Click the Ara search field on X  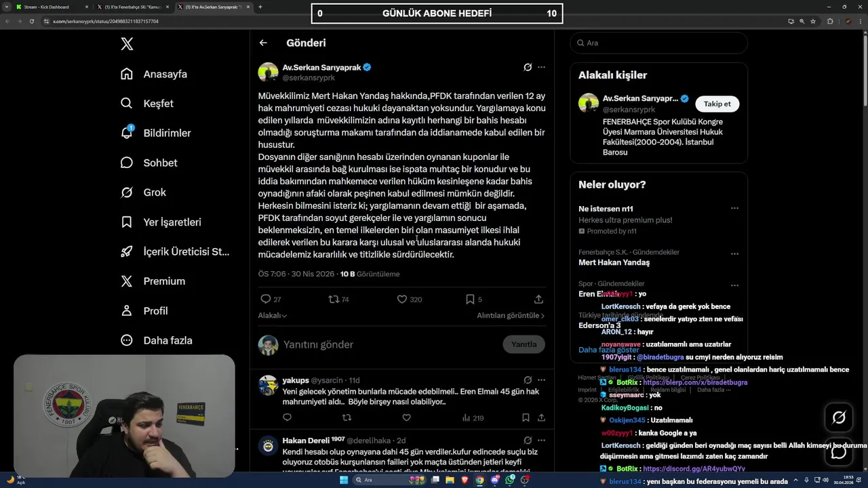[658, 43]
